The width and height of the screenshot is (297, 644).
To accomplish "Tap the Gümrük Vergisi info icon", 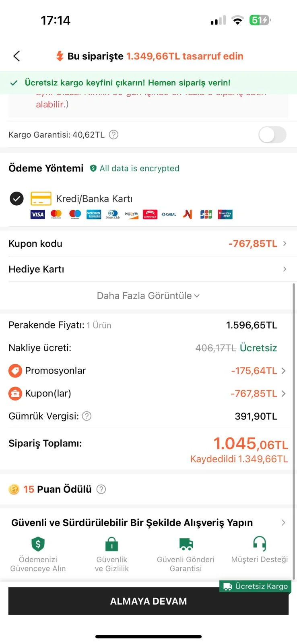I will (x=87, y=416).
